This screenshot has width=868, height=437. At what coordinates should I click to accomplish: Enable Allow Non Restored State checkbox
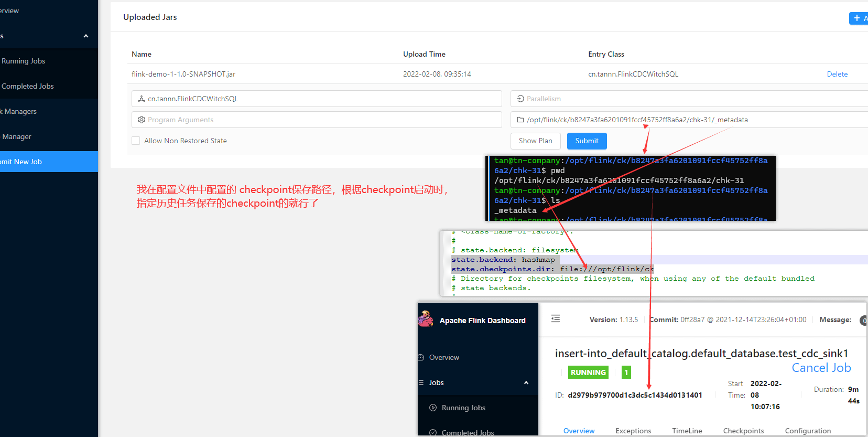coord(136,141)
